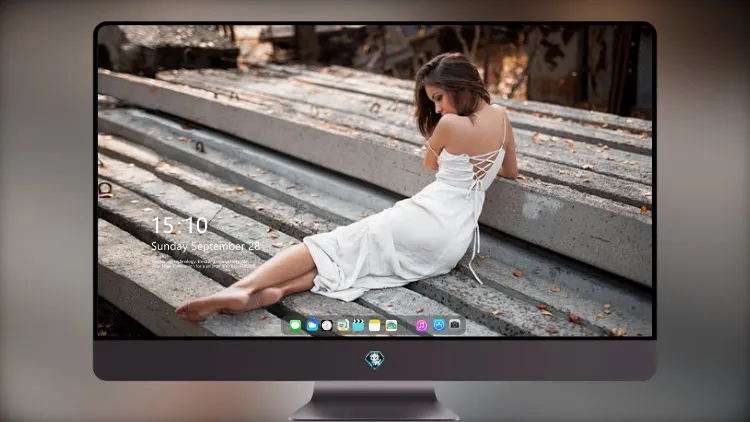The width and height of the screenshot is (750, 422).
Task: Click the 15:10 clock widget
Action: tap(179, 225)
